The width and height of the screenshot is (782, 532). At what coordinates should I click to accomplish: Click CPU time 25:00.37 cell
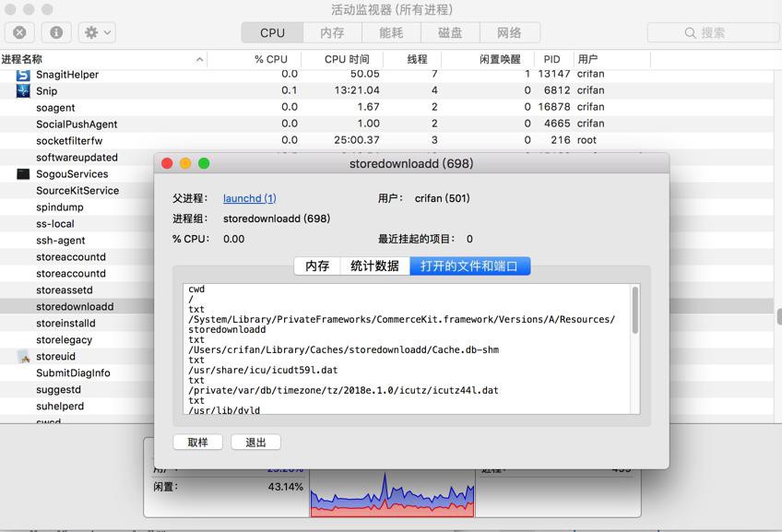click(357, 140)
